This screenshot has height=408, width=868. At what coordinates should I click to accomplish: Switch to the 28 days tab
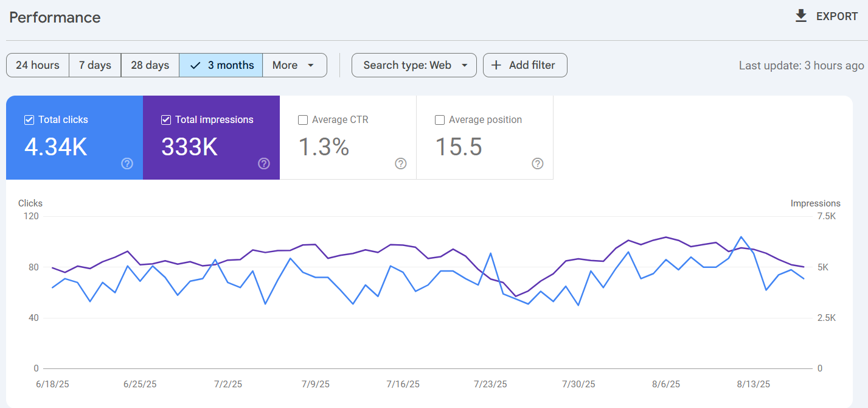[150, 65]
